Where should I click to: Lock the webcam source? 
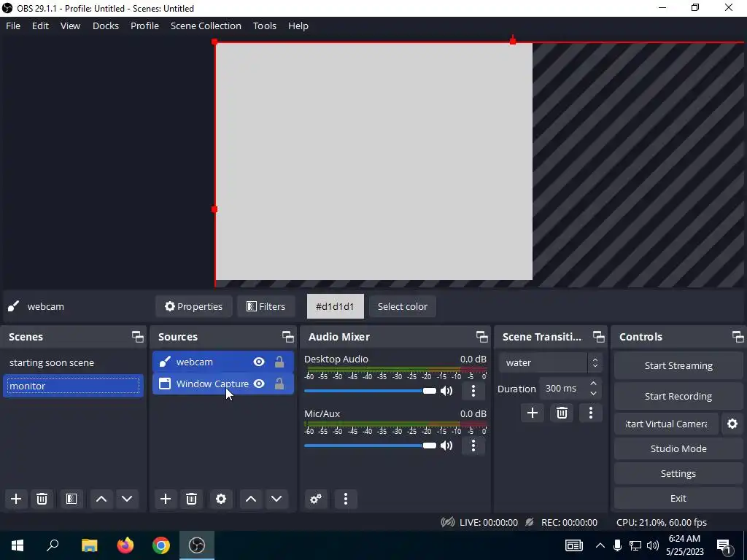(279, 362)
